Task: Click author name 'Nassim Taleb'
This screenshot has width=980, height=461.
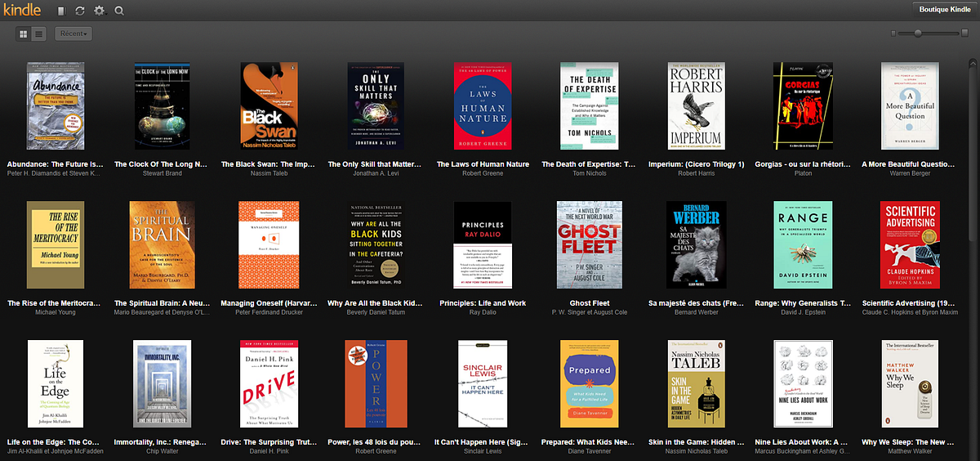Action: (x=269, y=174)
